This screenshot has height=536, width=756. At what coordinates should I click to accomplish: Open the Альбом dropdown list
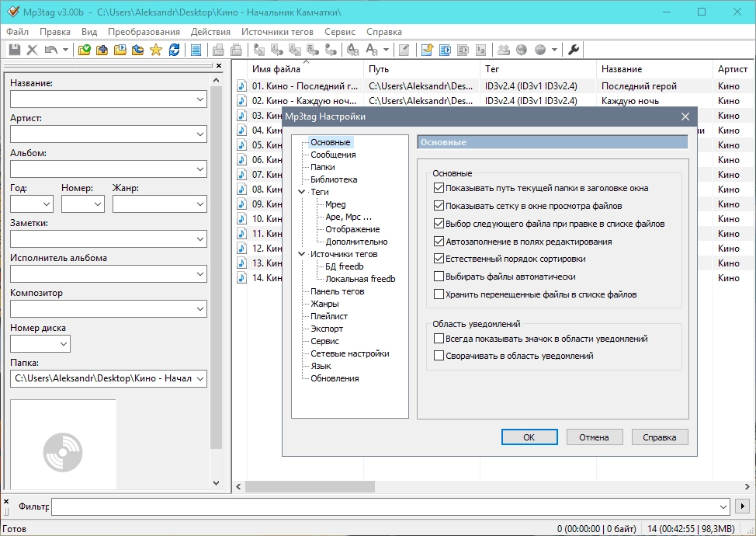click(x=200, y=169)
